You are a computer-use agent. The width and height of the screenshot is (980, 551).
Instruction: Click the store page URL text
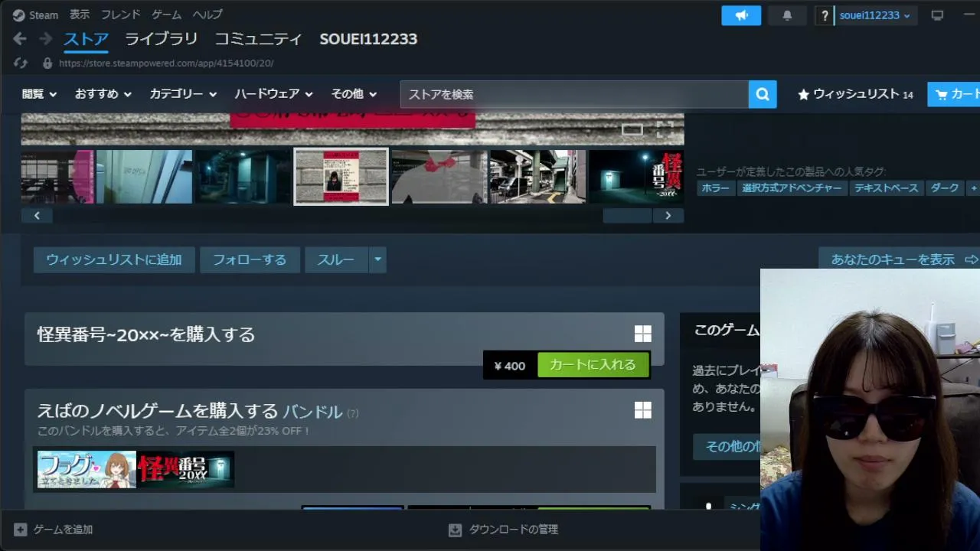[x=166, y=64]
